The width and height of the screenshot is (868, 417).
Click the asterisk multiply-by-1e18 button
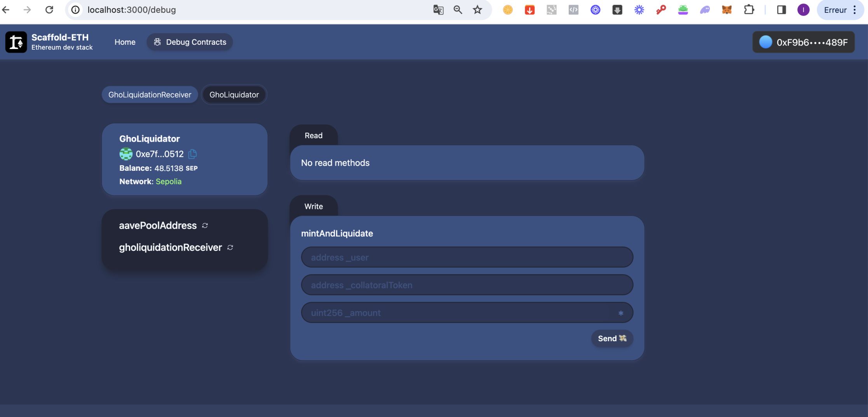pyautogui.click(x=620, y=313)
